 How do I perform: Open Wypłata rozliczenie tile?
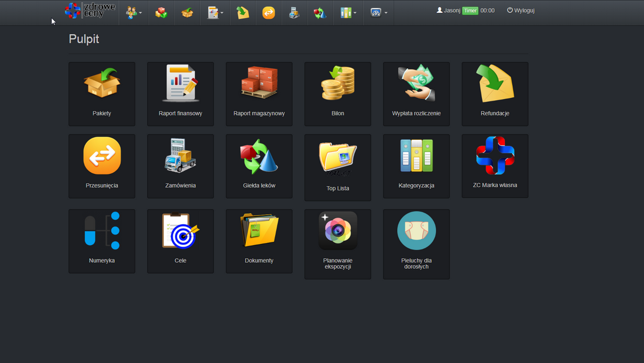(x=416, y=94)
